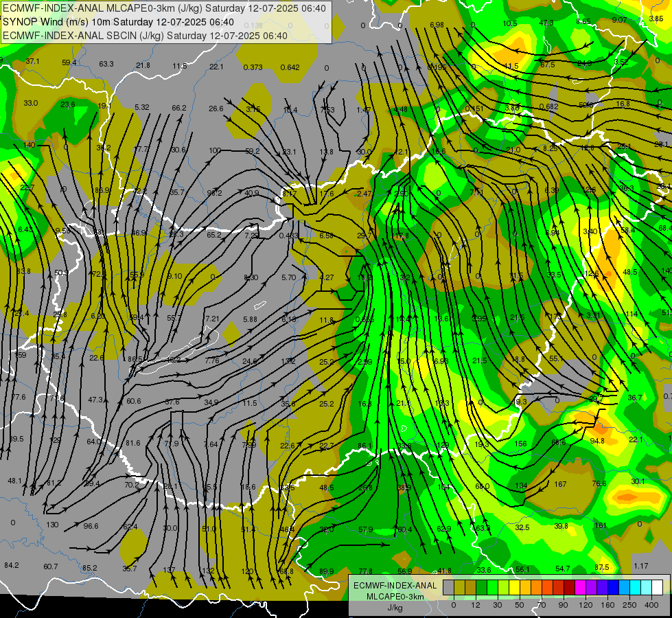Select the white swatch ending the scale
This screenshot has width=672, height=618.
[x=658, y=587]
